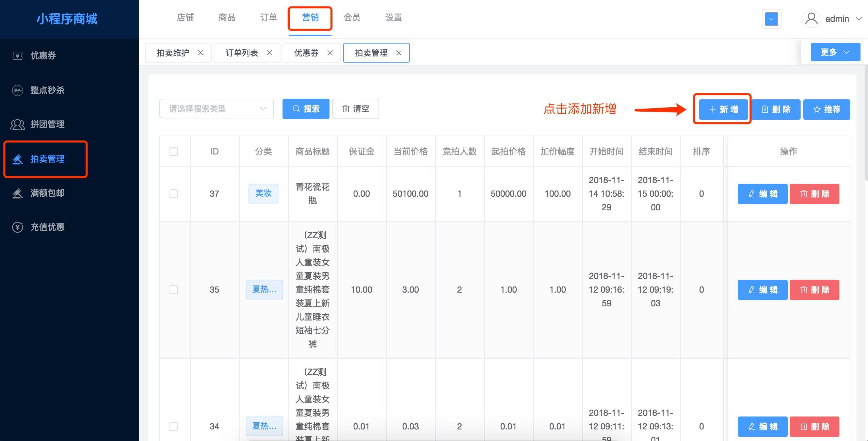This screenshot has height=441, width=868.
Task: Close the 订单列表 tab
Action: 269,53
